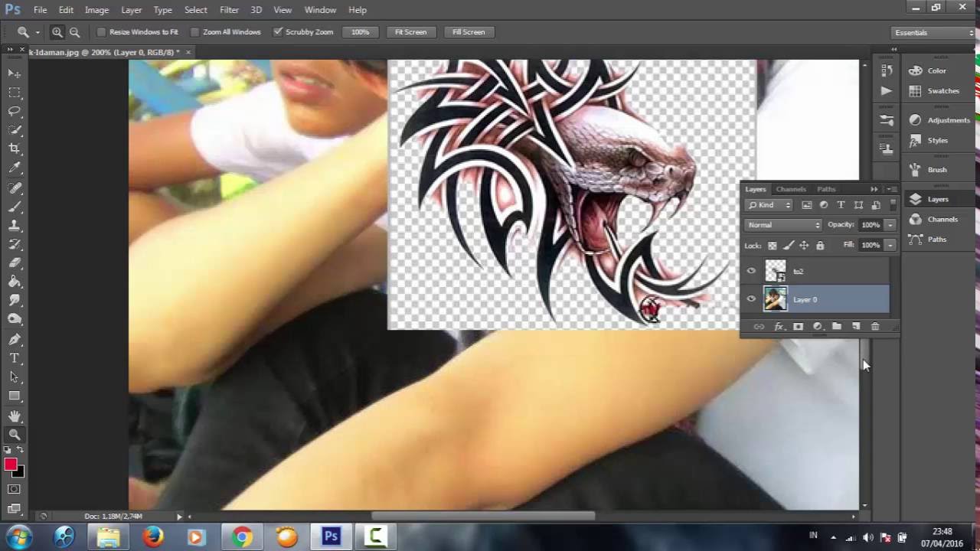The height and width of the screenshot is (551, 980).
Task: Change the screen mode icon
Action: click(x=15, y=507)
